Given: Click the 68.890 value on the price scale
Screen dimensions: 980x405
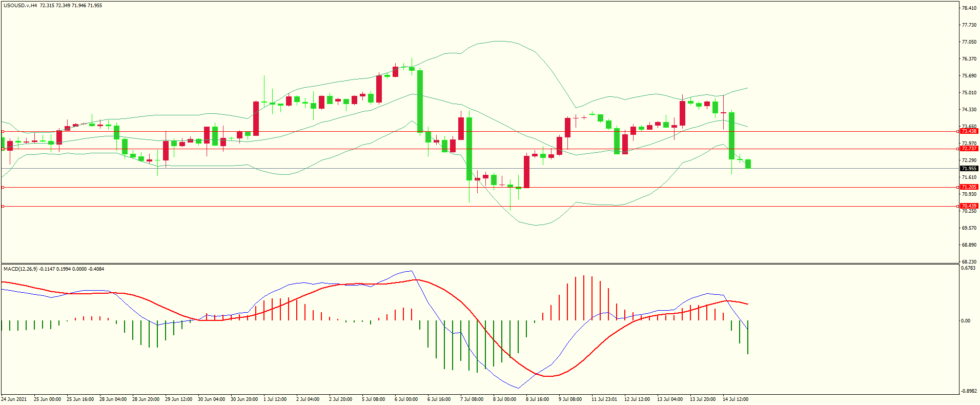Looking at the screenshot, I should coord(969,245).
